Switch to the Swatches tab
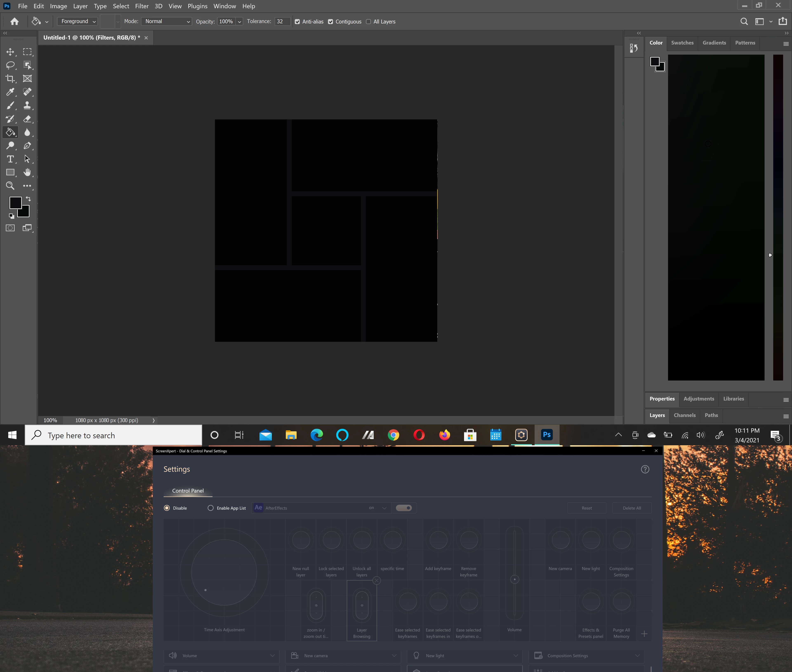 click(682, 43)
